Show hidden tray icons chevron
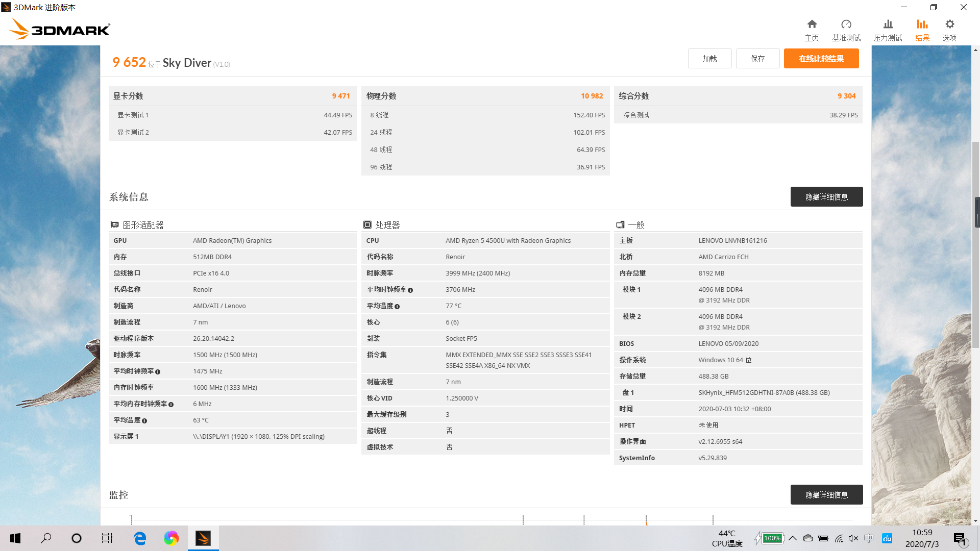 [793, 538]
